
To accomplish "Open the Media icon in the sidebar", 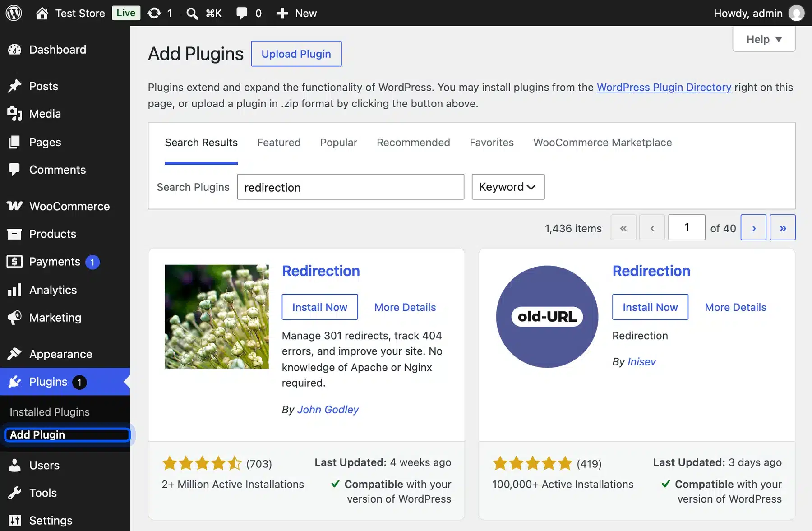I will coord(14,114).
